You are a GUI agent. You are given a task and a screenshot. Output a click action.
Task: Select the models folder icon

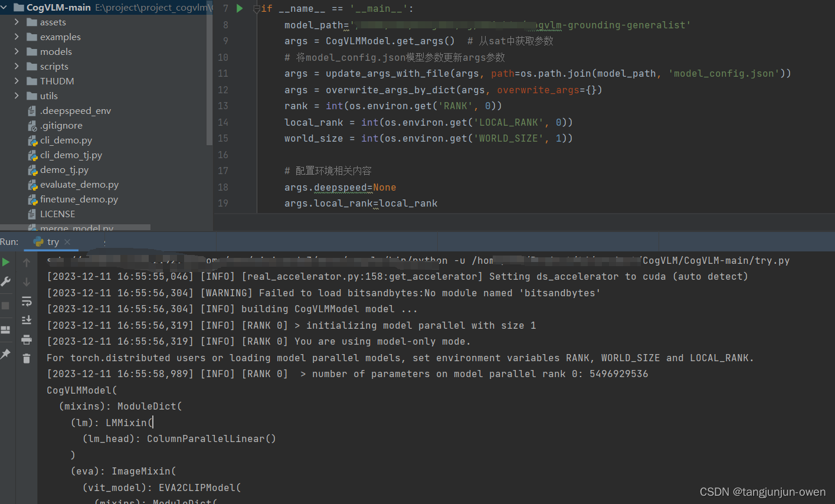pyautogui.click(x=32, y=52)
